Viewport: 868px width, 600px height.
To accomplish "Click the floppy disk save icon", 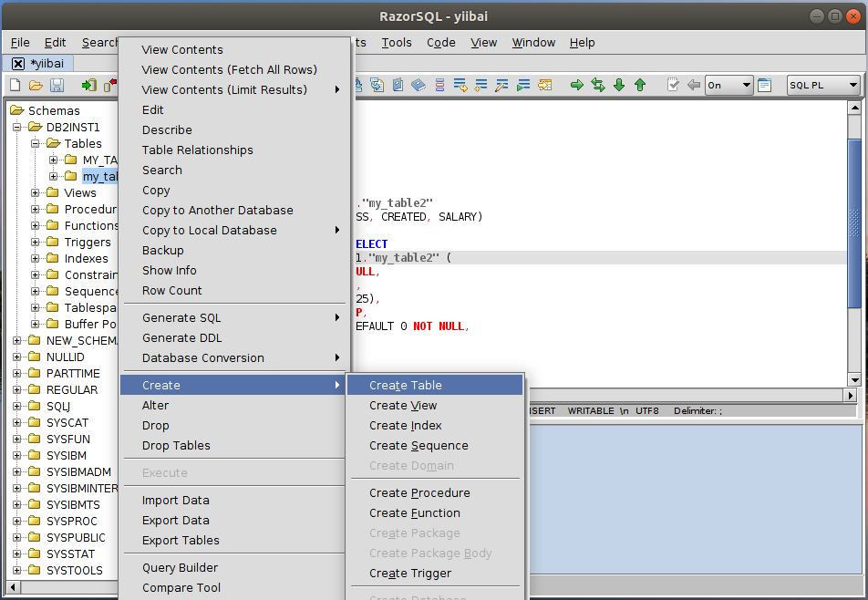I will tap(57, 85).
